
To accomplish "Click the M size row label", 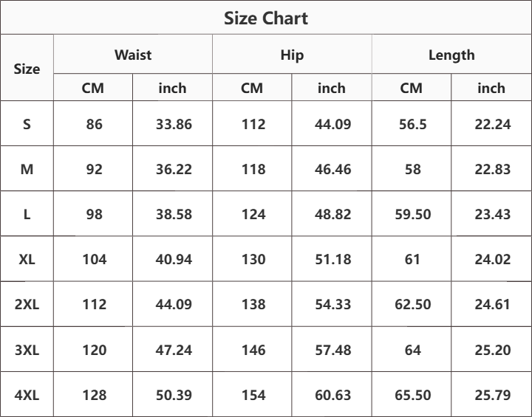I will [27, 169].
